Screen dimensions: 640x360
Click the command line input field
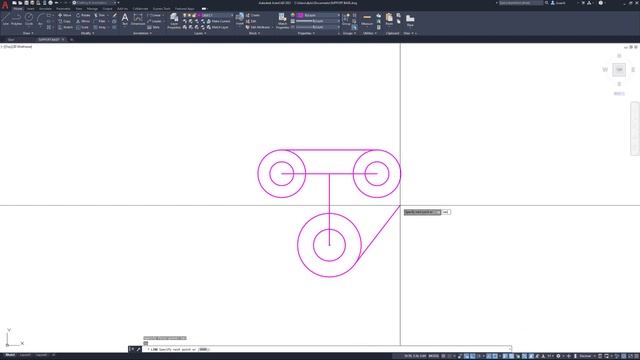(x=327, y=349)
